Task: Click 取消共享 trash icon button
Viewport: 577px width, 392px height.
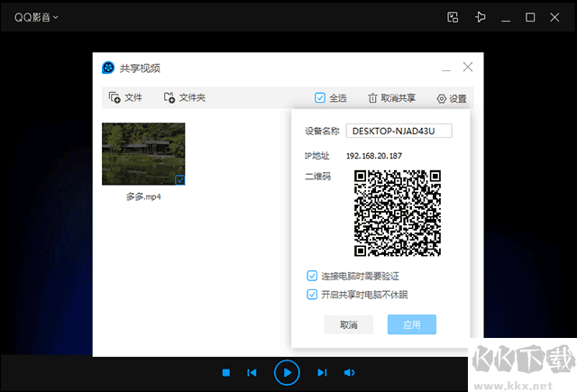Action: click(x=391, y=98)
